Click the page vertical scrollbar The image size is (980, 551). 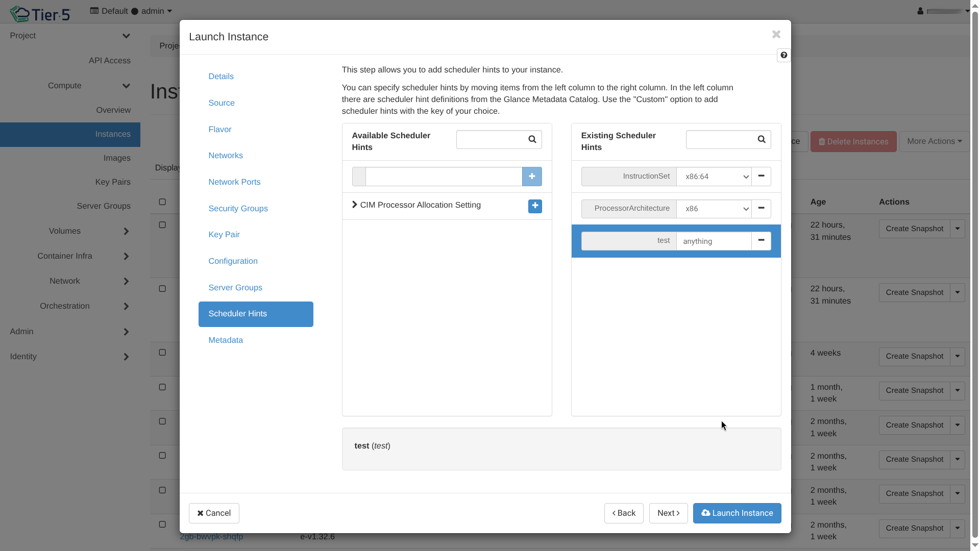click(x=974, y=275)
